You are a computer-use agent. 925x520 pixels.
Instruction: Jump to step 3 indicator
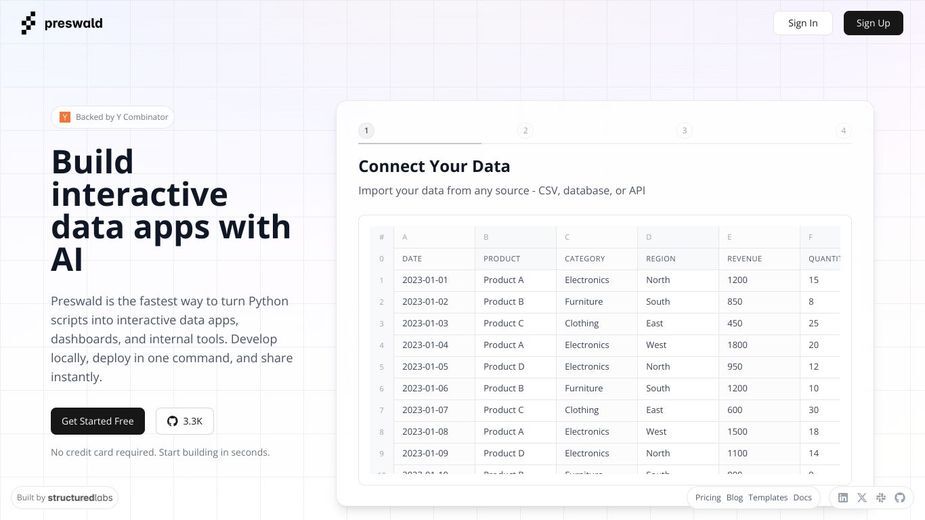pos(684,130)
